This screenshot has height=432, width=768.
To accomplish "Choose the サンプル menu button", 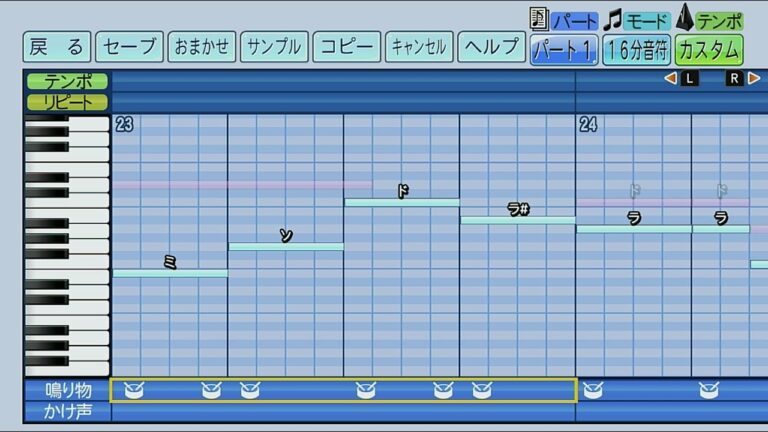I will tap(274, 47).
